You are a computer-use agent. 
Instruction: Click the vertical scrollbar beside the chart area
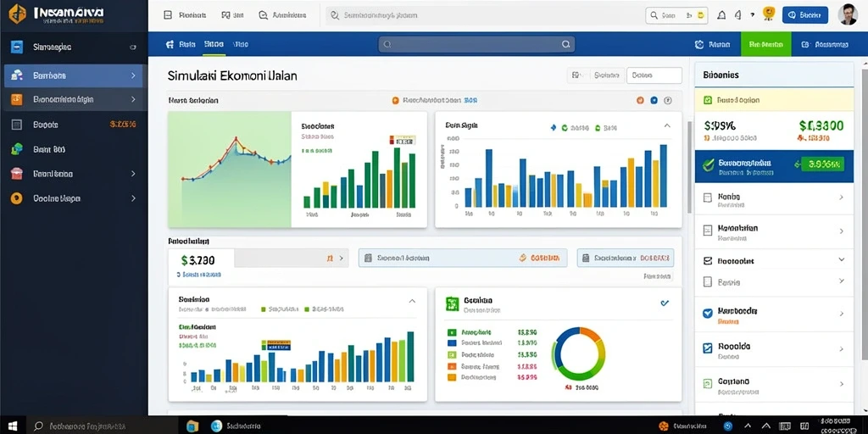(689, 166)
